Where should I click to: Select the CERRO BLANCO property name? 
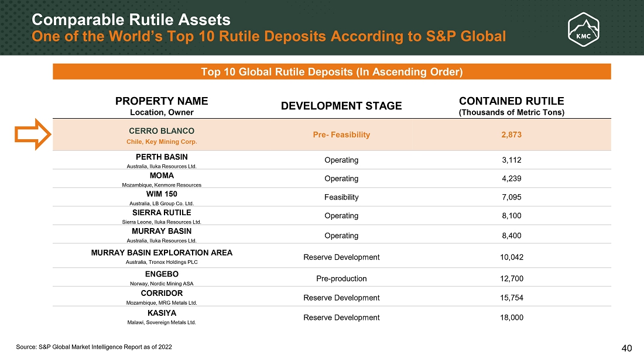[162, 130]
